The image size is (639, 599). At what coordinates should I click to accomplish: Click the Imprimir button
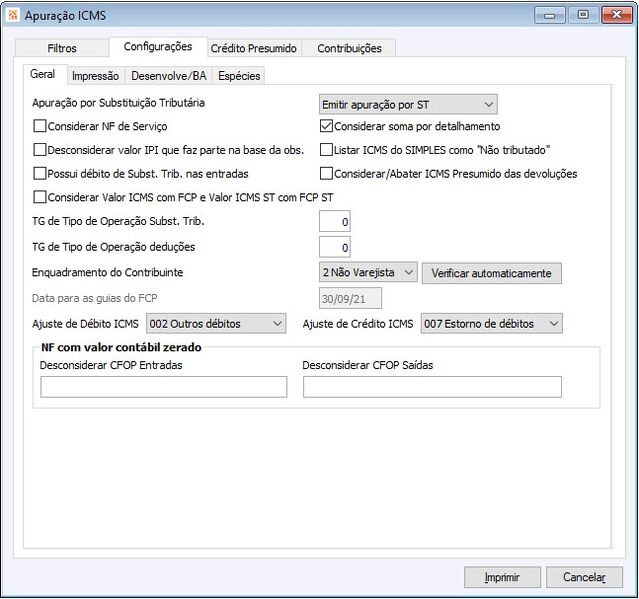pos(502,577)
